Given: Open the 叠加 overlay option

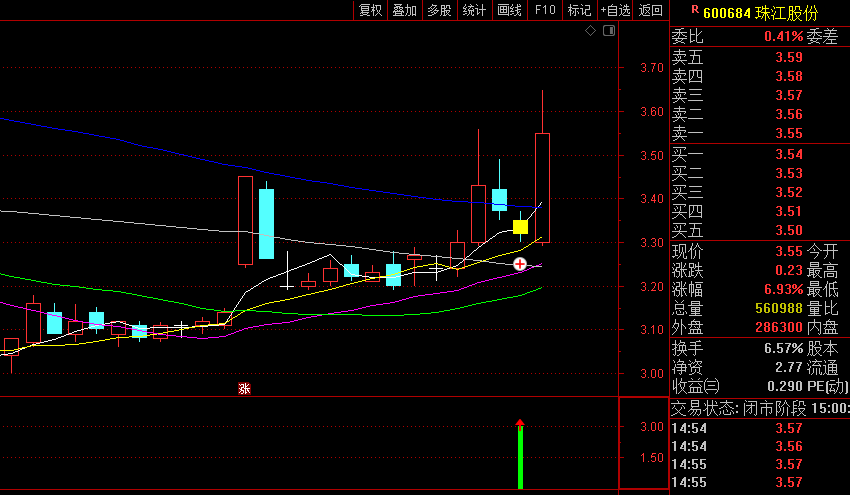Looking at the screenshot, I should click(405, 10).
